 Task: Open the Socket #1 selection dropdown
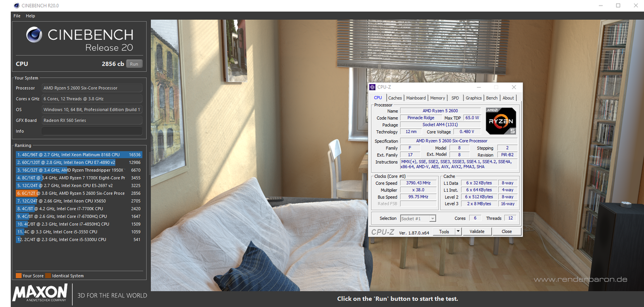pos(418,218)
